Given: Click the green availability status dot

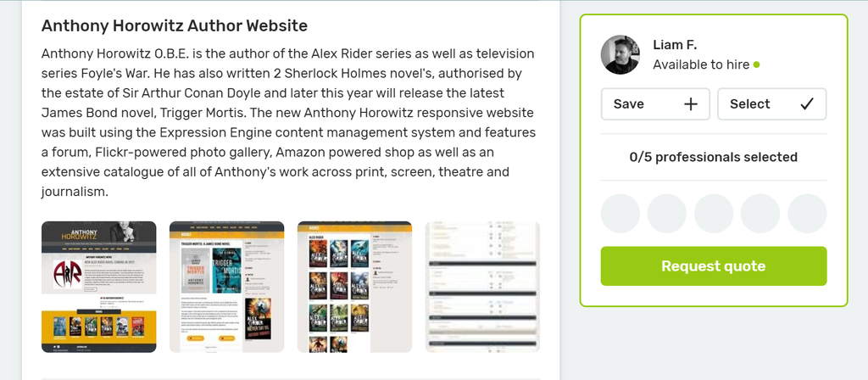Looking at the screenshot, I should coord(757,64).
